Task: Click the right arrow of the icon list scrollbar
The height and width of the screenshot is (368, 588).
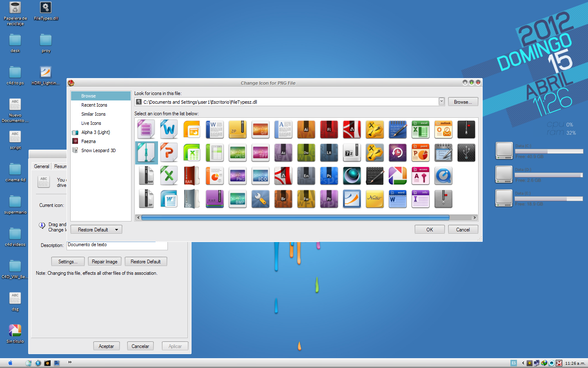Action: [x=475, y=218]
